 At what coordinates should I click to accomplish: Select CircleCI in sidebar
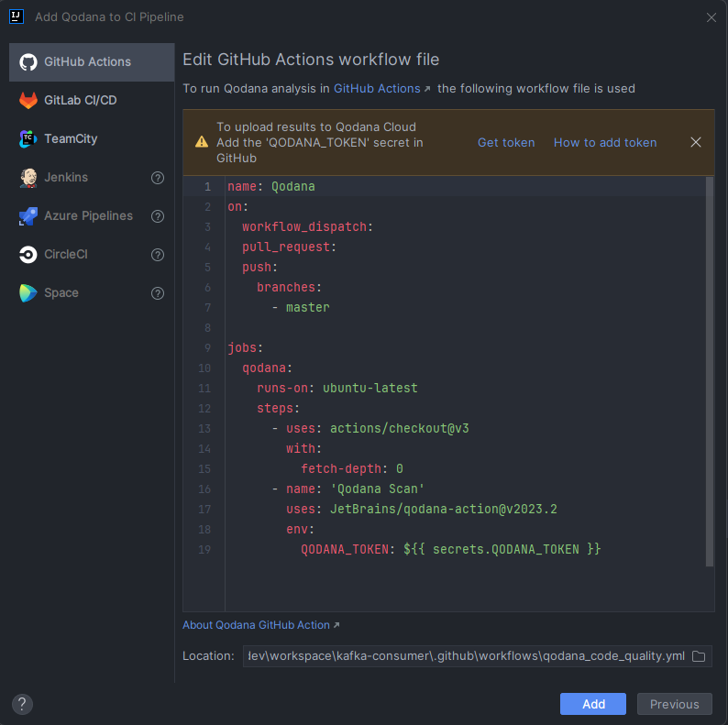pos(92,255)
